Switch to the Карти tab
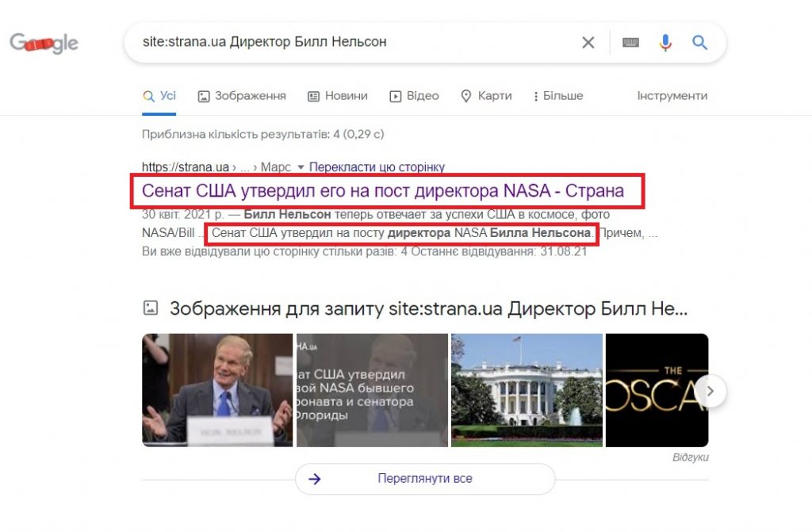The image size is (812, 532). (486, 96)
